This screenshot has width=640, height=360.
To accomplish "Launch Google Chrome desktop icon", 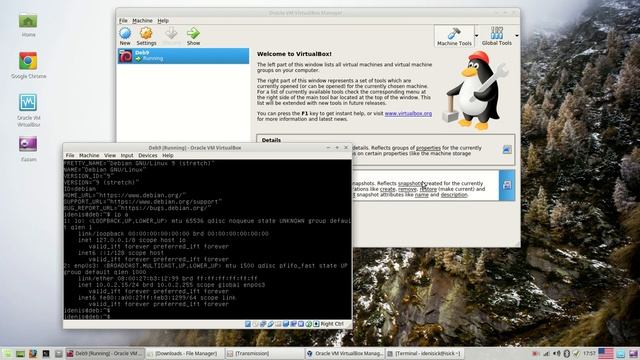I will [x=28, y=65].
